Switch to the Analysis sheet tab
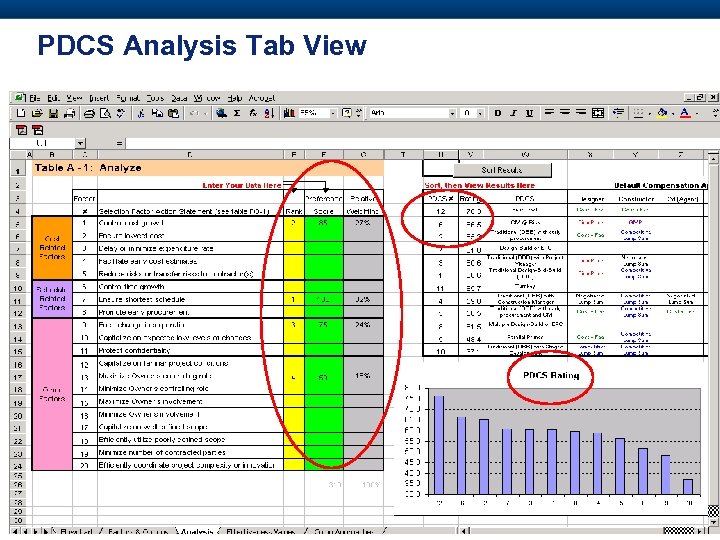This screenshot has height=540, width=720. coord(197,531)
